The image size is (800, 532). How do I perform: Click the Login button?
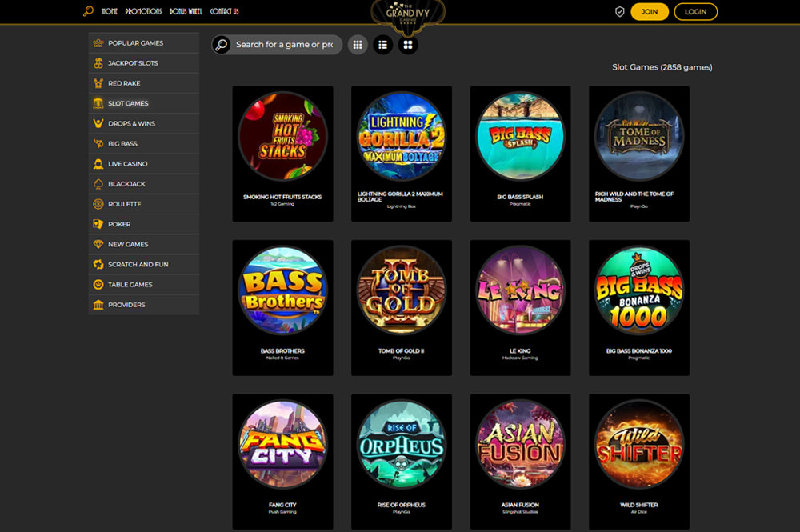(x=695, y=12)
